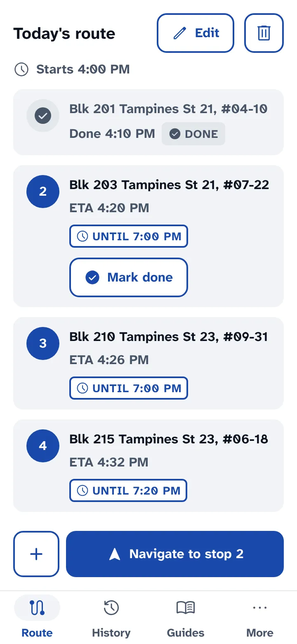This screenshot has width=297, height=644.
Task: Switch to the History tab label
Action: point(111,633)
